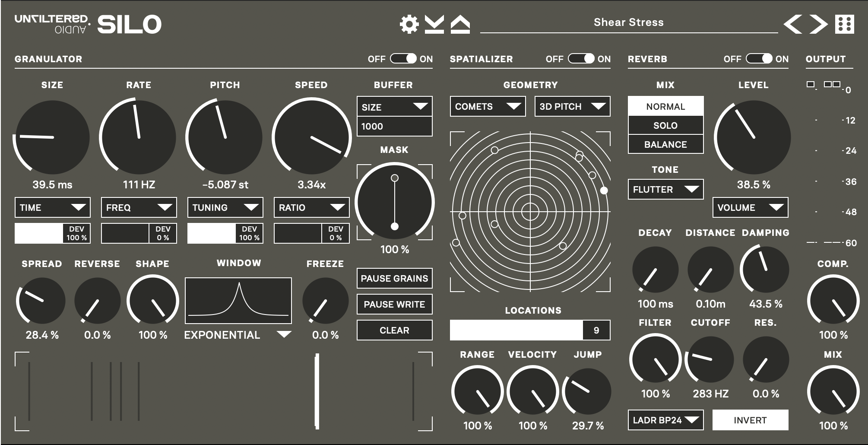Screen dimensions: 868x445
Task: Click the spatializer RANGE knob
Action: tap(477, 391)
